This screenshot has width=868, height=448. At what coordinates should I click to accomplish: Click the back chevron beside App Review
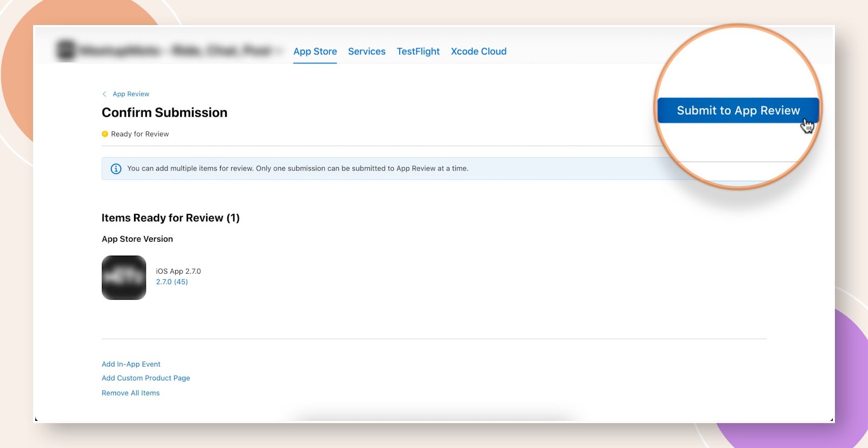point(104,94)
